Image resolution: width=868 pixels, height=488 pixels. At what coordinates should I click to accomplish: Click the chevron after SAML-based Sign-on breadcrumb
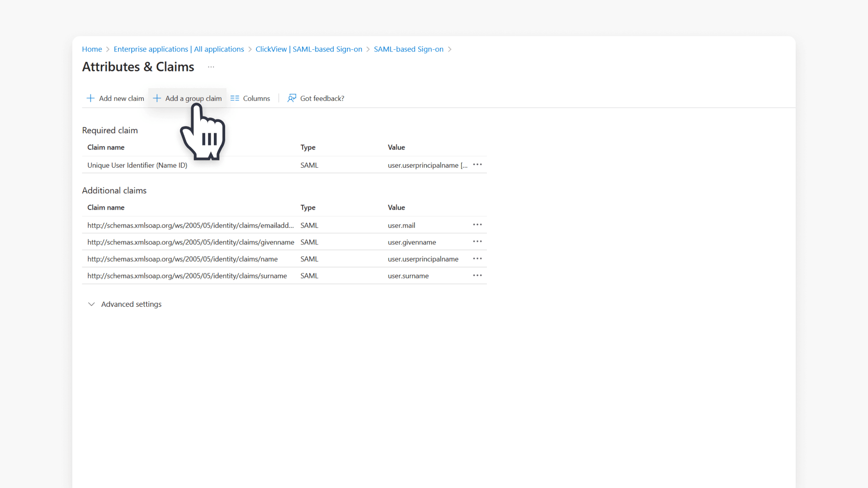[x=450, y=49]
